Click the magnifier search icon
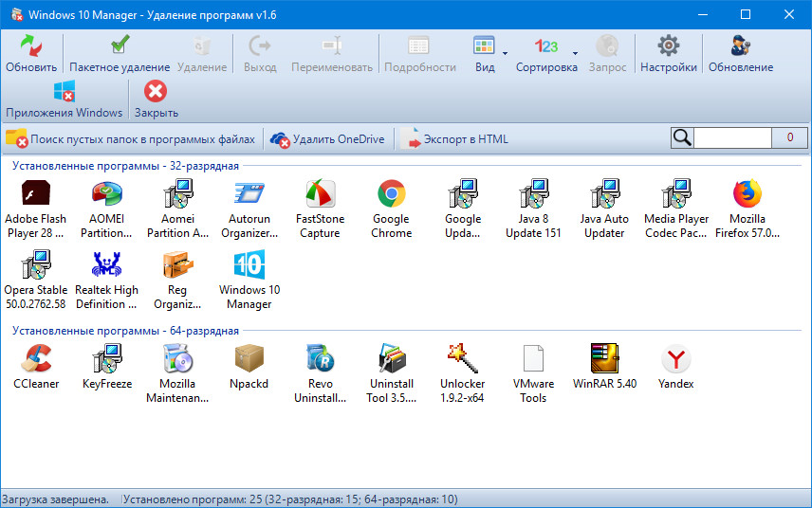Viewport: 812px width, 508px height. tap(682, 137)
